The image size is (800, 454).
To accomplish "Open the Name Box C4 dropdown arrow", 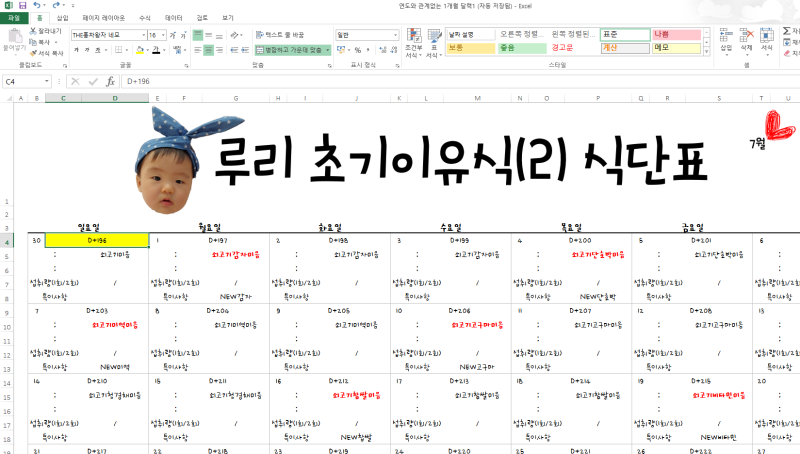I will (46, 82).
